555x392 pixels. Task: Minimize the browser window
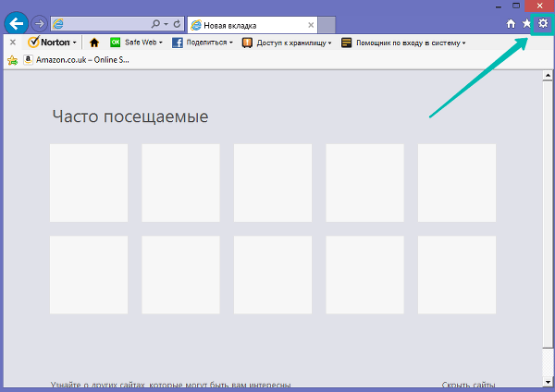tap(499, 6)
